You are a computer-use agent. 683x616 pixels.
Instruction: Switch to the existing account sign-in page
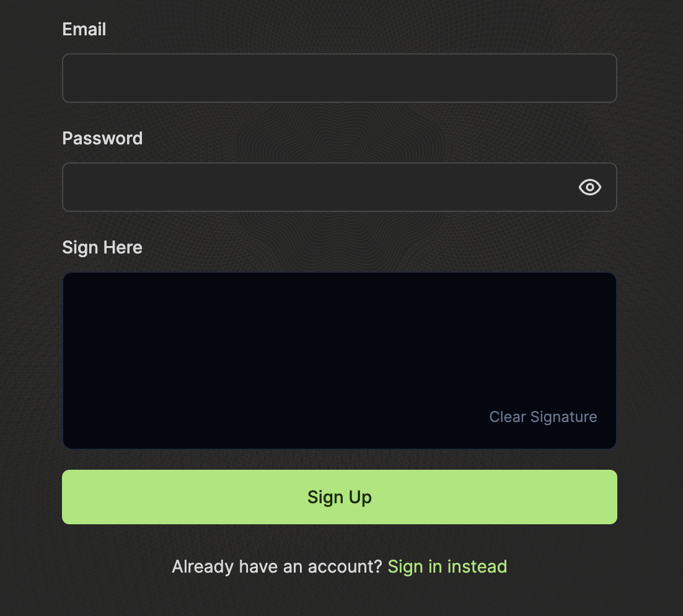pyautogui.click(x=447, y=566)
